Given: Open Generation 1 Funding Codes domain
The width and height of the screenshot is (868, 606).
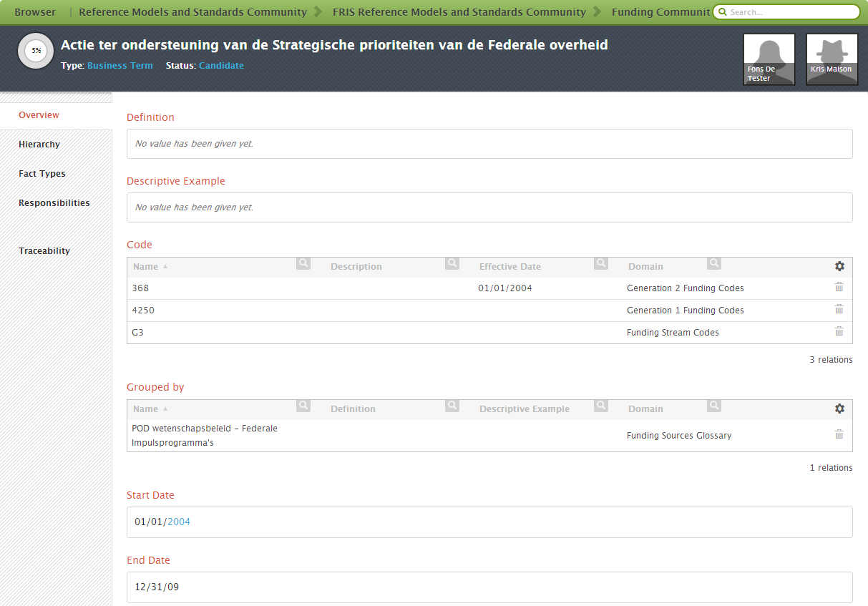Looking at the screenshot, I should click(x=685, y=311).
